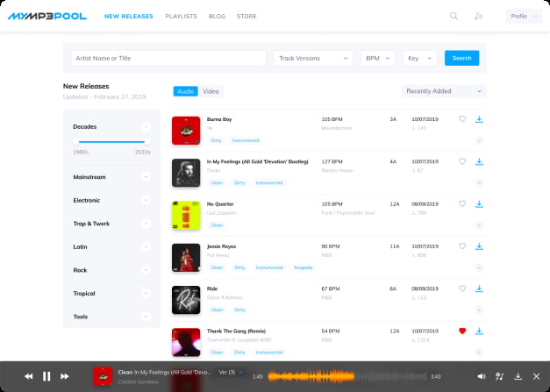Click the Artist Name or Title field
Viewport: 550px width, 392px height.
(x=168, y=58)
